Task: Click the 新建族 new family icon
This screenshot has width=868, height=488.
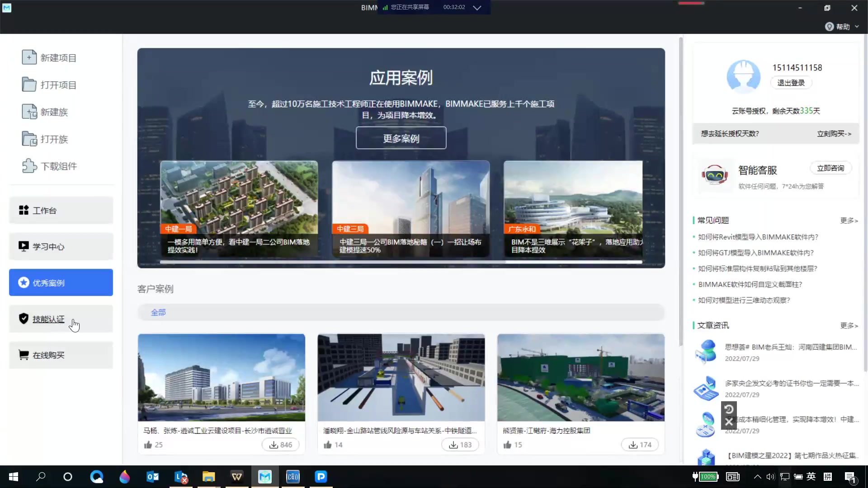Action: coord(29,112)
